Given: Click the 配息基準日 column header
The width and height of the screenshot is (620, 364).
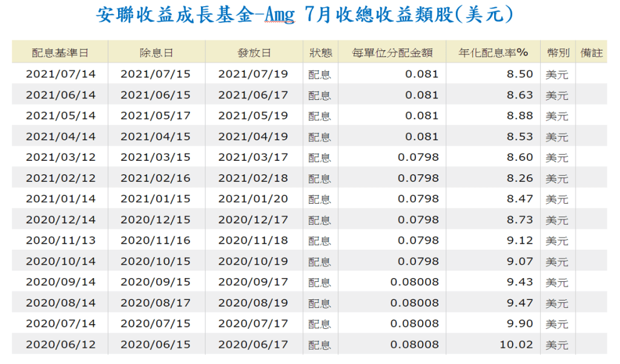Looking at the screenshot, I should (x=61, y=53).
